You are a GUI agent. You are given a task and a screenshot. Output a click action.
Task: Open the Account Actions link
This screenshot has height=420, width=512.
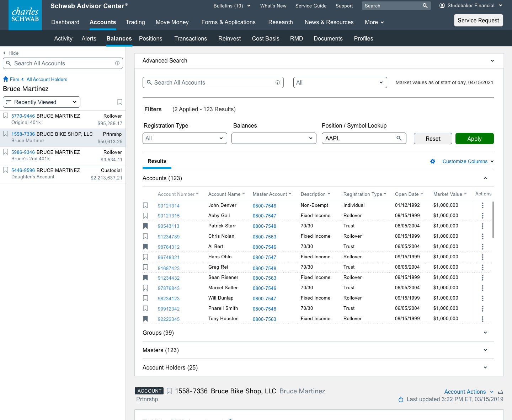(x=465, y=392)
